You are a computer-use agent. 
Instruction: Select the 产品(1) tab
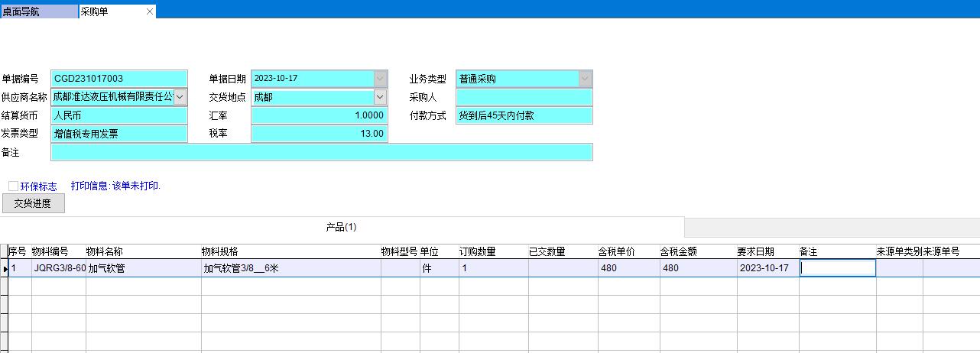pos(341,227)
